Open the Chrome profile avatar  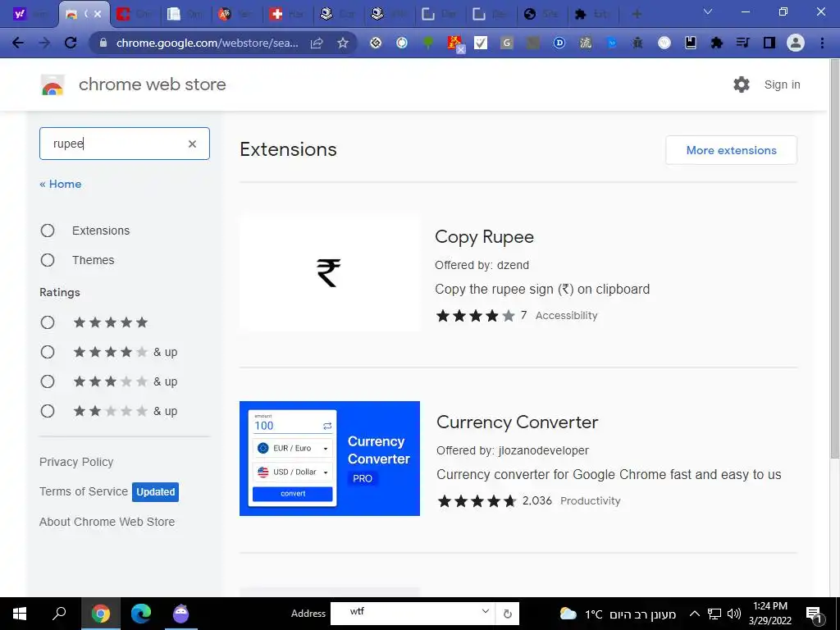point(796,43)
